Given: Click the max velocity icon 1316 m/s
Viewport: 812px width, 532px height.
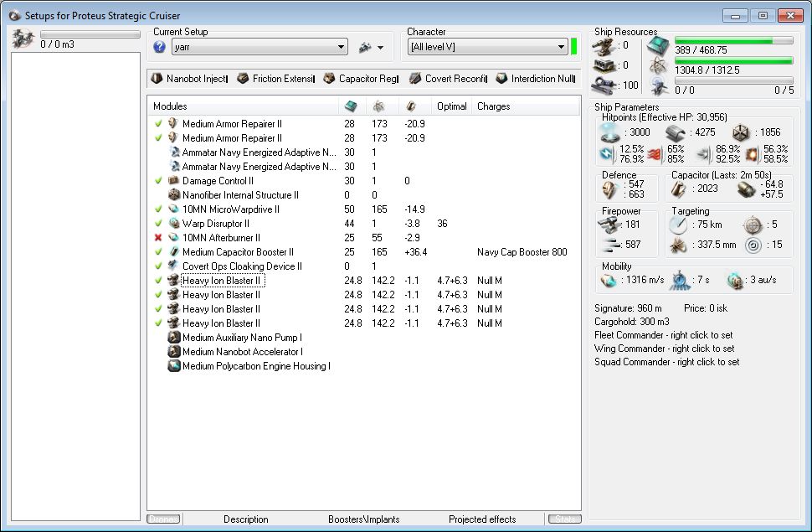Looking at the screenshot, I should point(608,281).
